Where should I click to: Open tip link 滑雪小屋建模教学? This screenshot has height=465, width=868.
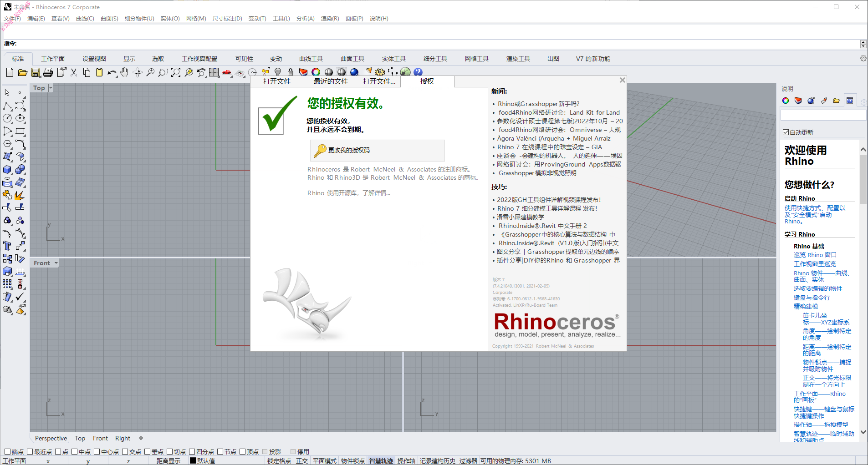coord(521,217)
